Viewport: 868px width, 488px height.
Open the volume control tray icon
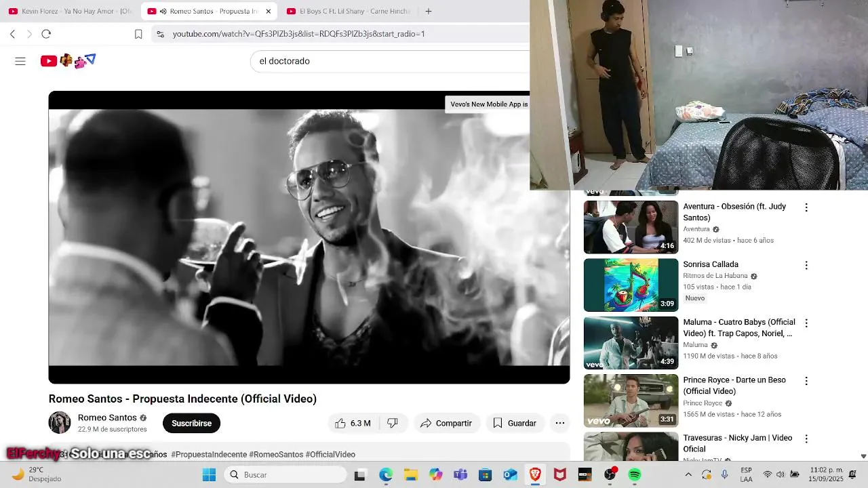click(x=781, y=474)
